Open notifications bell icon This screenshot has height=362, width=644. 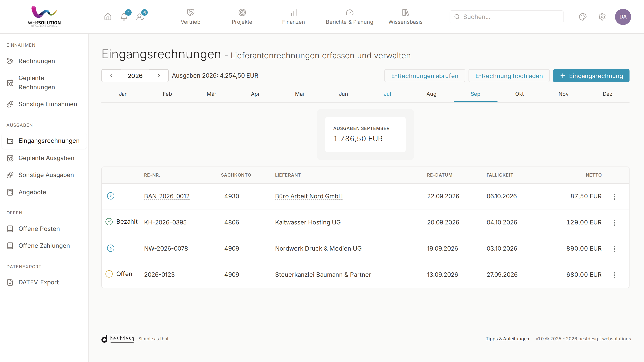(124, 17)
